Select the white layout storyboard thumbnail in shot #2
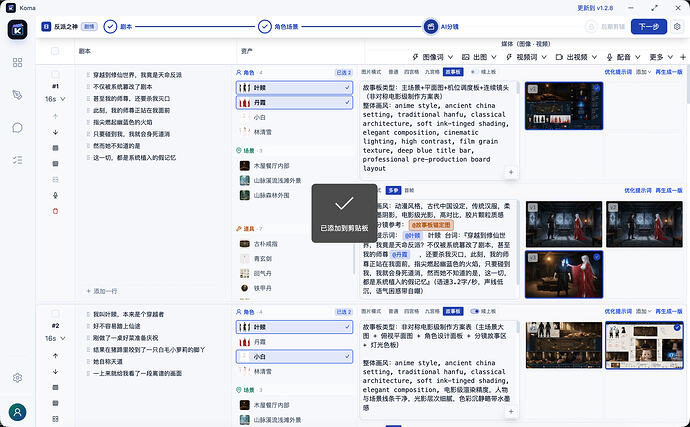This screenshot has height=427, width=690. (x=644, y=345)
